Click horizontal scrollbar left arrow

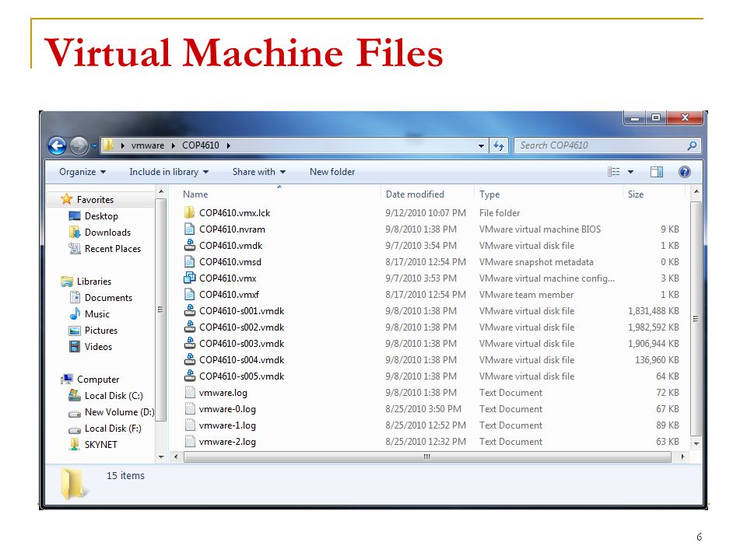point(176,457)
